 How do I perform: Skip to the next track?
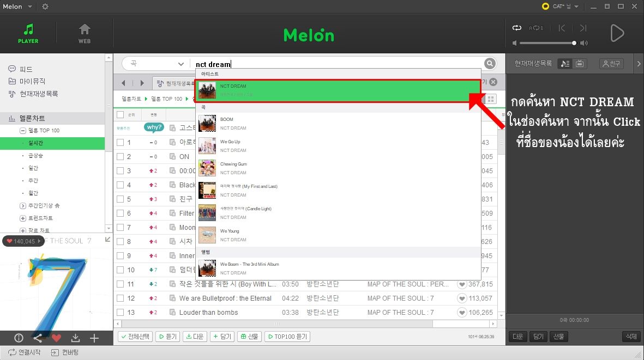click(x=583, y=28)
